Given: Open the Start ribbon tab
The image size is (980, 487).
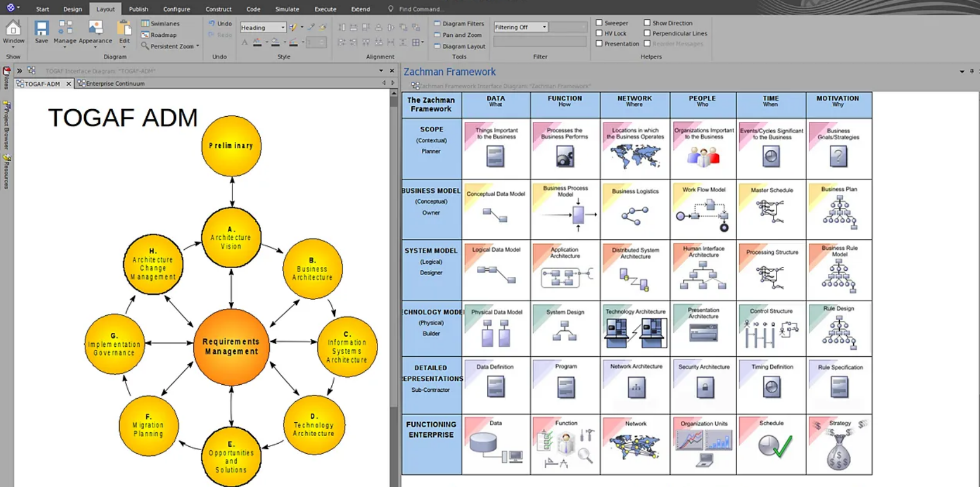Looking at the screenshot, I should [x=42, y=9].
